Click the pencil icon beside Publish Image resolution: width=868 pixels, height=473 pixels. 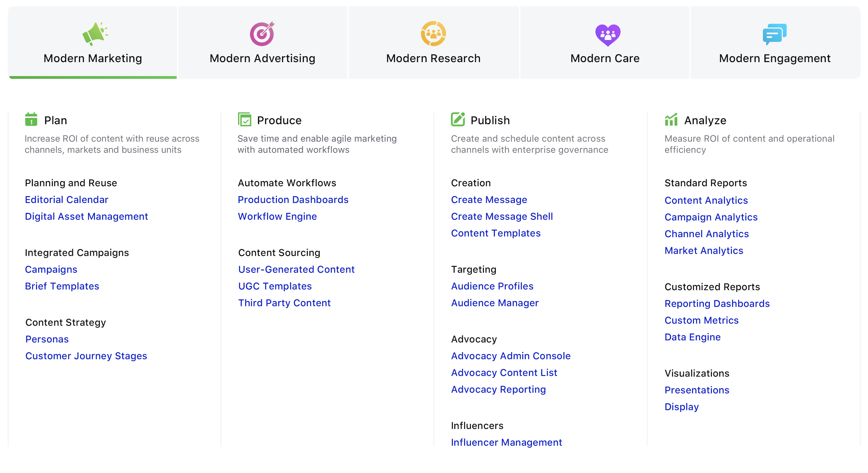(458, 120)
